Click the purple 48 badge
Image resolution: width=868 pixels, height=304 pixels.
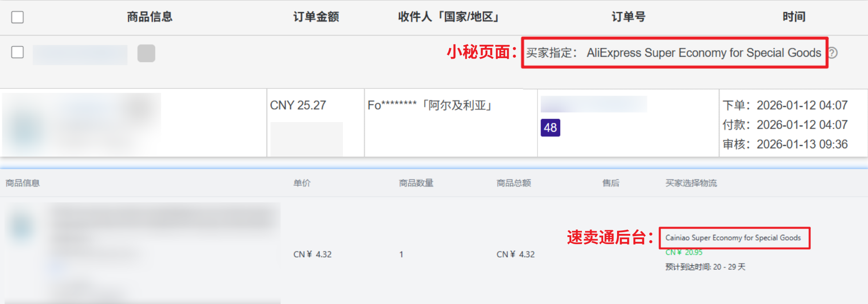[x=550, y=128]
